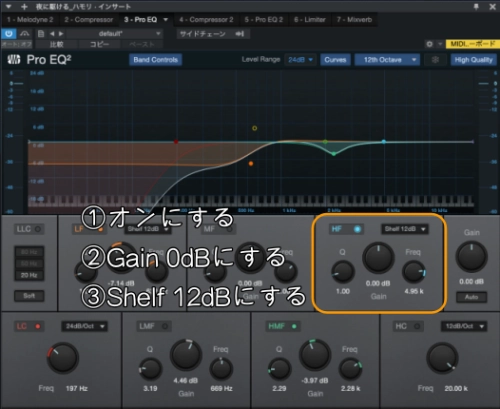The height and width of the screenshot is (409, 500).
Task: Open the default* preset dropdown
Action: tap(115, 34)
